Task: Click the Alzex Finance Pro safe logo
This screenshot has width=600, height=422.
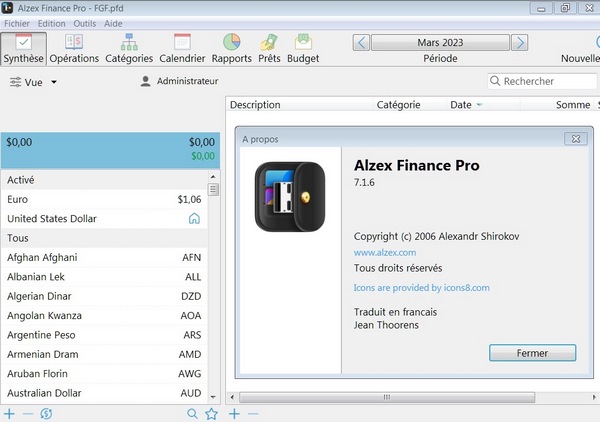Action: (290, 197)
